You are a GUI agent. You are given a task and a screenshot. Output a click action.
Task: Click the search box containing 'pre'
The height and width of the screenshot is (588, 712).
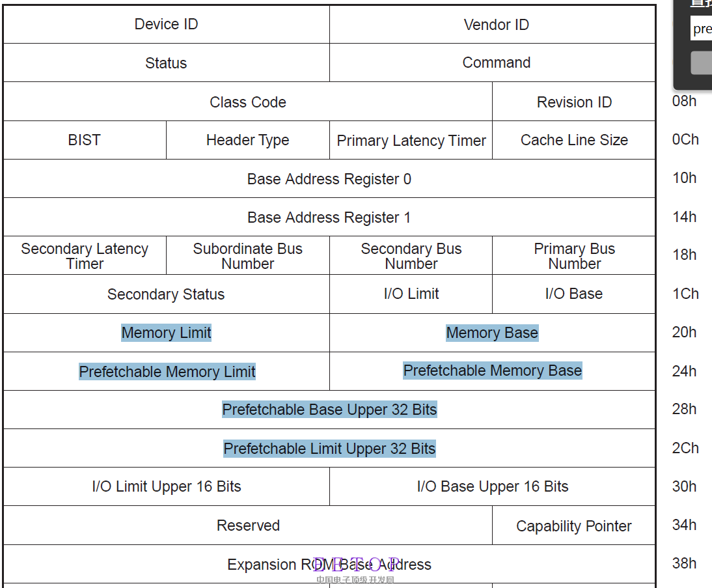702,29
